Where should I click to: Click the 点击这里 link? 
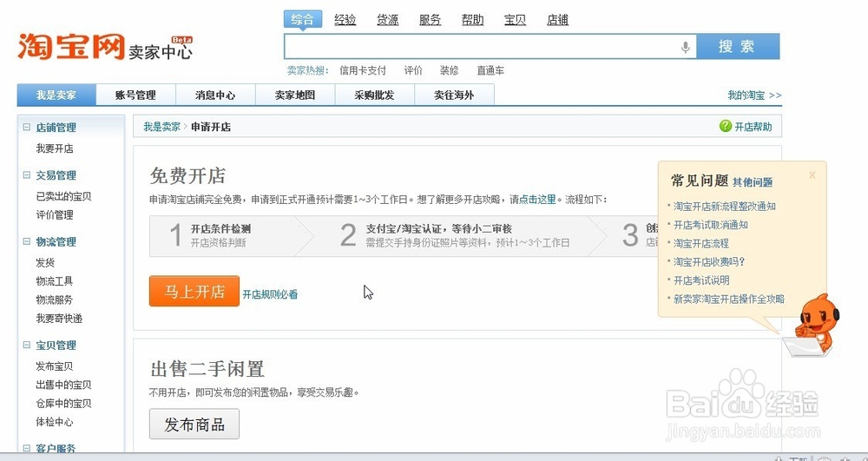(x=537, y=199)
